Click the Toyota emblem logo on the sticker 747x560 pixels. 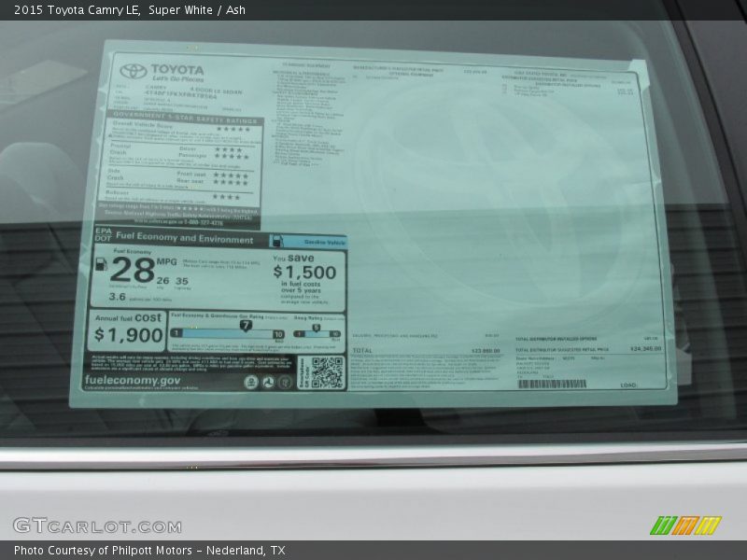[133, 72]
